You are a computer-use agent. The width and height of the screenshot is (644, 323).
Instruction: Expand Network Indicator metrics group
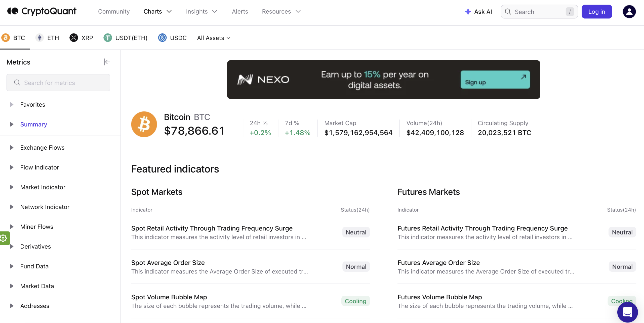(11, 207)
